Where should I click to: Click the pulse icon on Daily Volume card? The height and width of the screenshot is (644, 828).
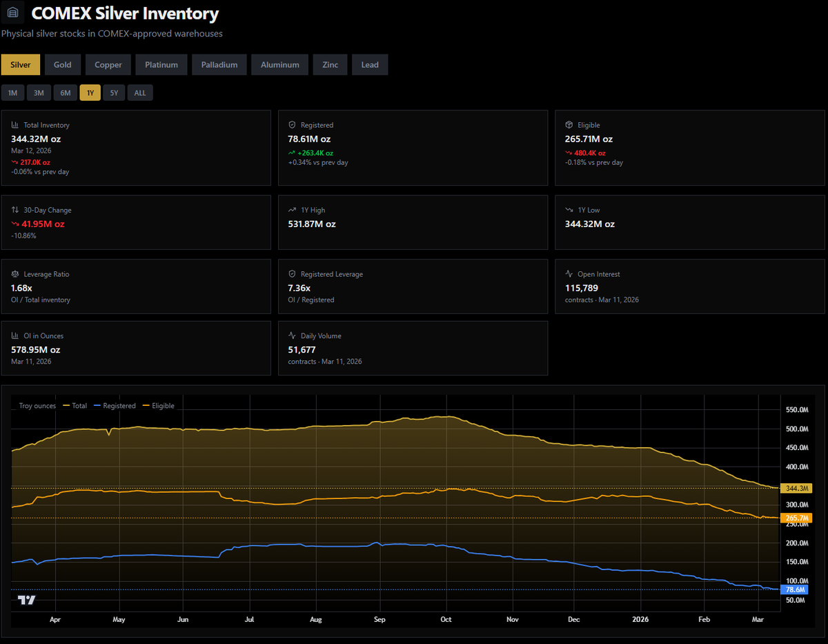[292, 335]
